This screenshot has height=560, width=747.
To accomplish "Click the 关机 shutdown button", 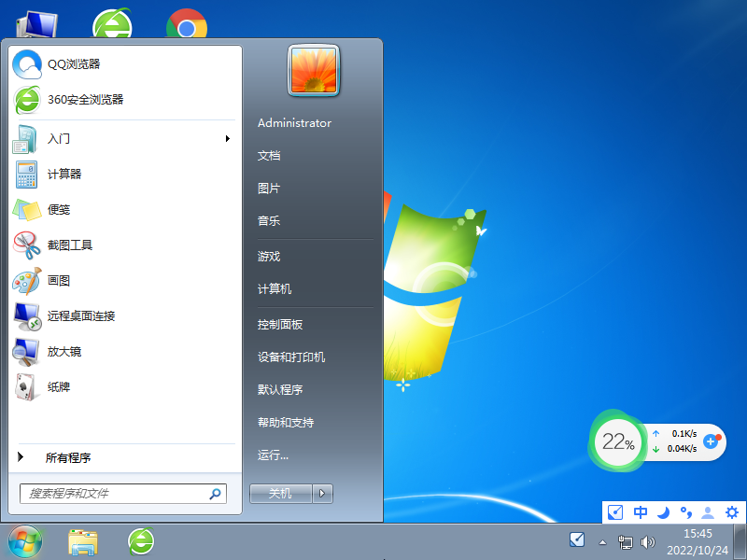I will tap(281, 494).
